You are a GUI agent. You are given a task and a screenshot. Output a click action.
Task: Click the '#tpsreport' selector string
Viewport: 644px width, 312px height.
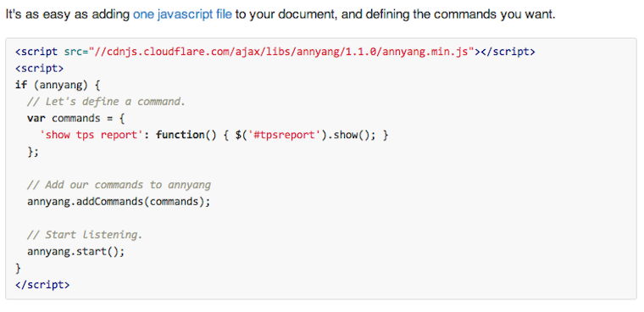[284, 136]
